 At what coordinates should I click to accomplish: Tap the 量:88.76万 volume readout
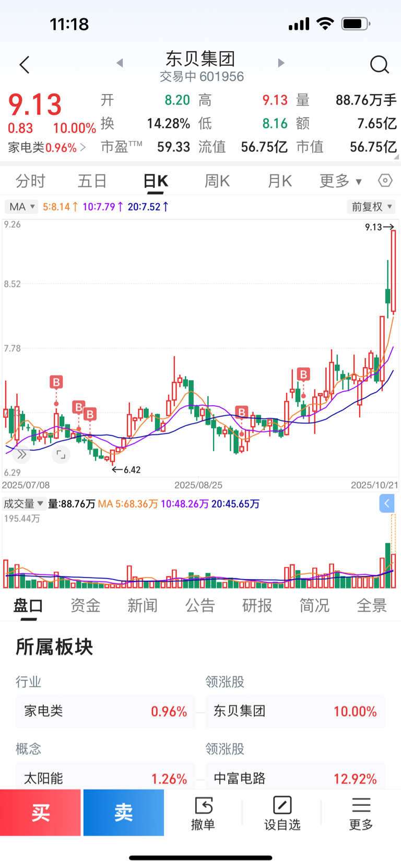72,504
